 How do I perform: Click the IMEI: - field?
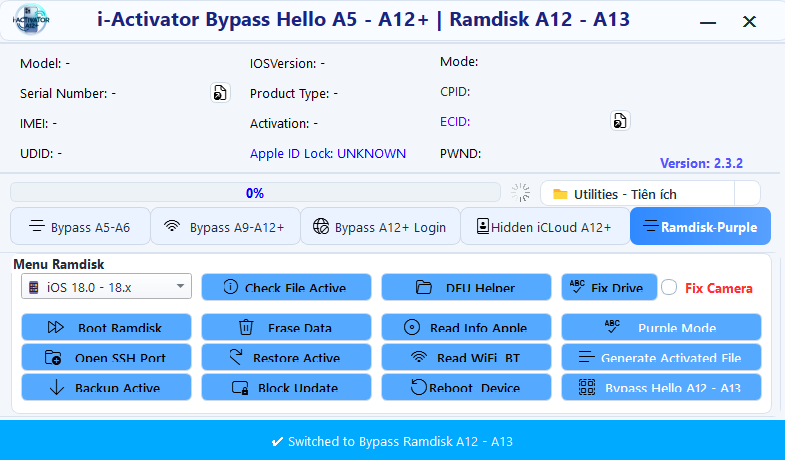[x=39, y=123]
